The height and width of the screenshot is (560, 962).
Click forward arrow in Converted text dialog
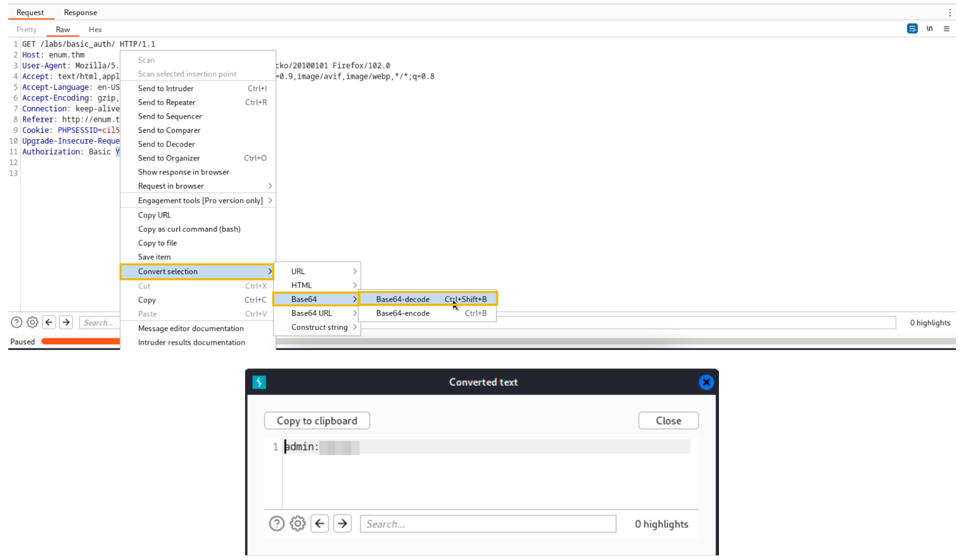click(x=343, y=524)
